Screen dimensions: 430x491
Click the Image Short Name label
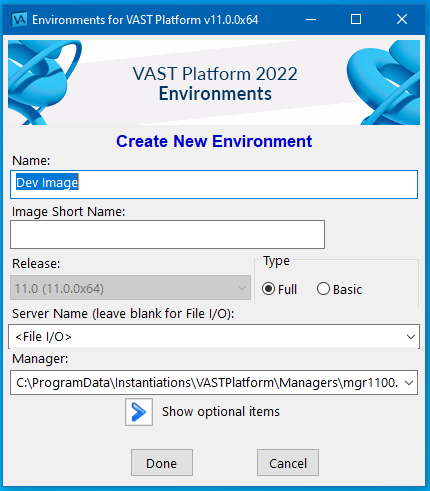69,212
